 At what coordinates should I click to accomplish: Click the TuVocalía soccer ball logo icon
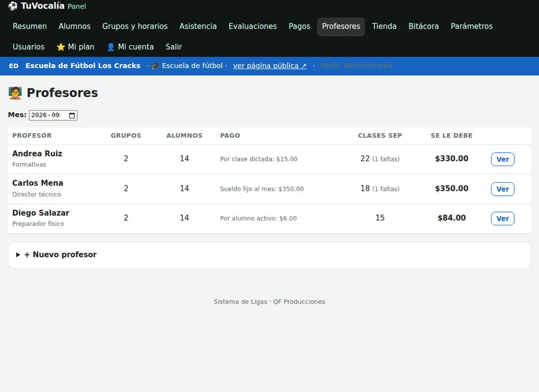tap(13, 6)
